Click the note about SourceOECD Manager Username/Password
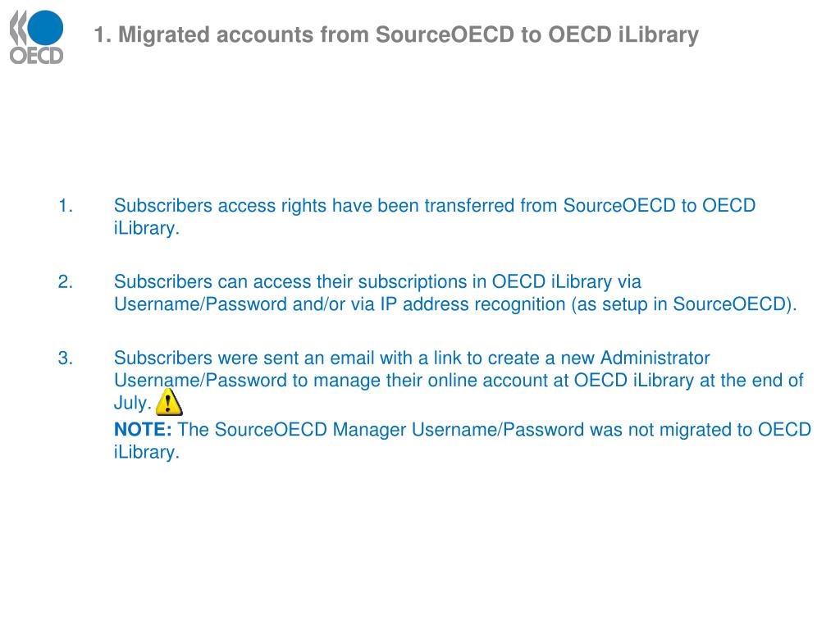This screenshot has width=840, height=630. (463, 441)
